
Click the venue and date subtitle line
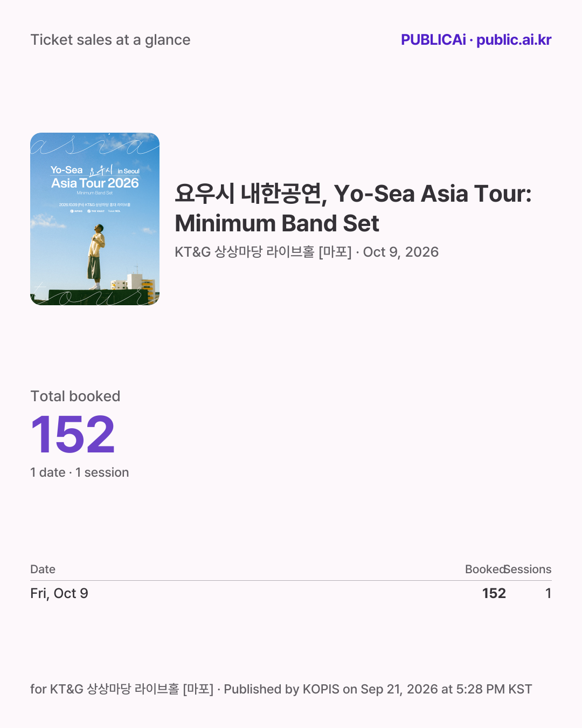[x=307, y=252]
